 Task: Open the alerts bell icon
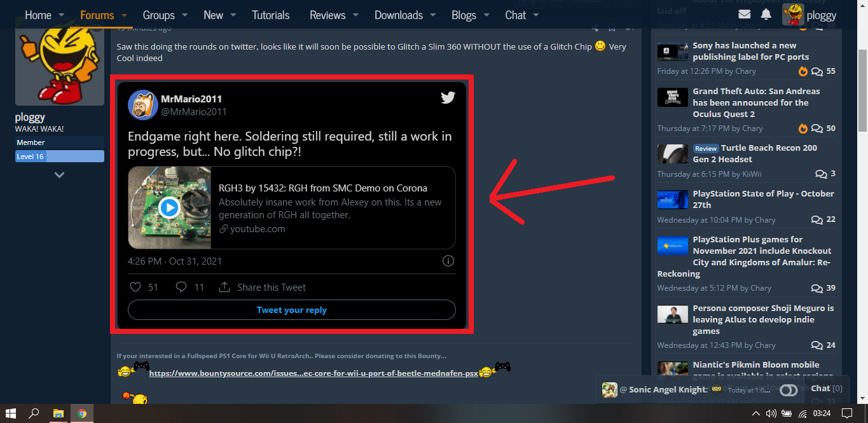coord(766,14)
